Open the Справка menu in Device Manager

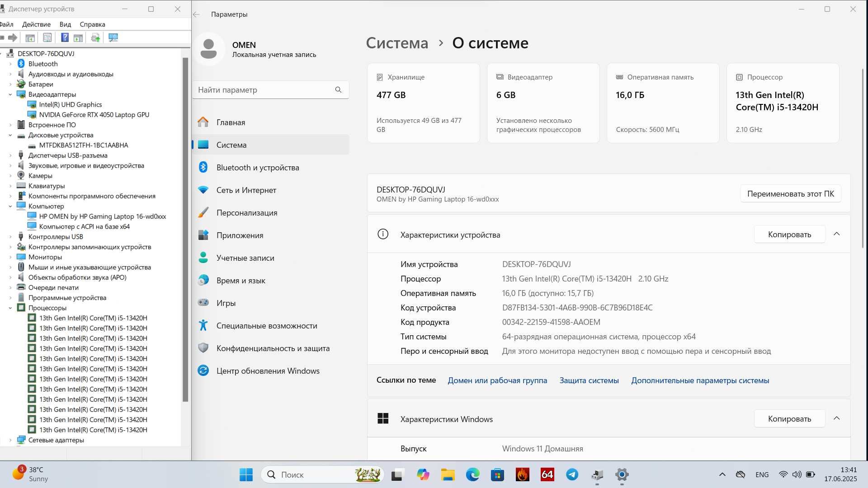click(x=92, y=24)
